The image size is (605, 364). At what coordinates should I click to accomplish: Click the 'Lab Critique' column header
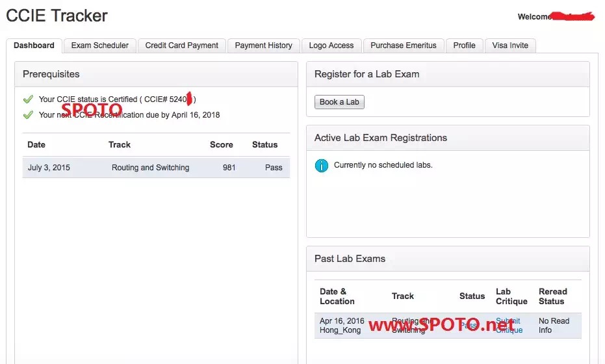click(511, 296)
